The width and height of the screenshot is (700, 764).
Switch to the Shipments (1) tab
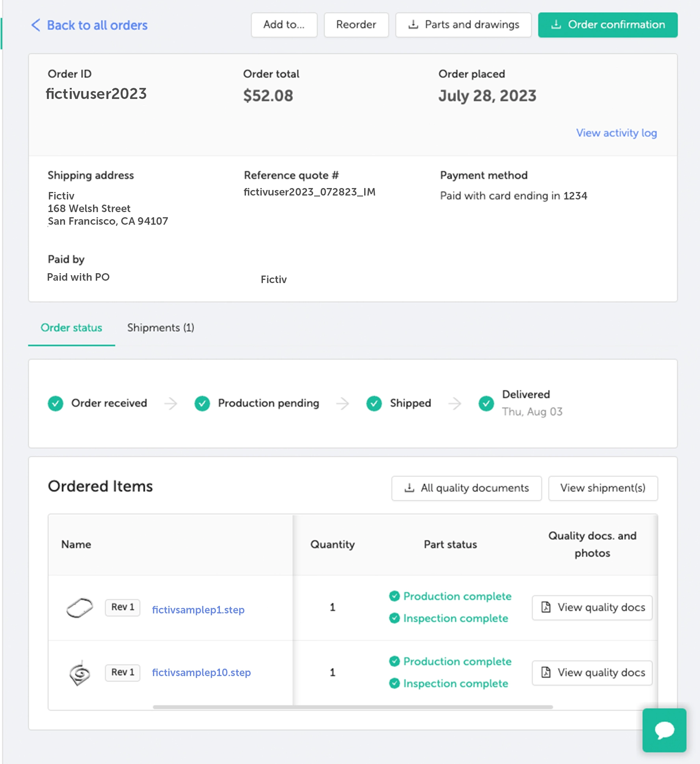[160, 328]
